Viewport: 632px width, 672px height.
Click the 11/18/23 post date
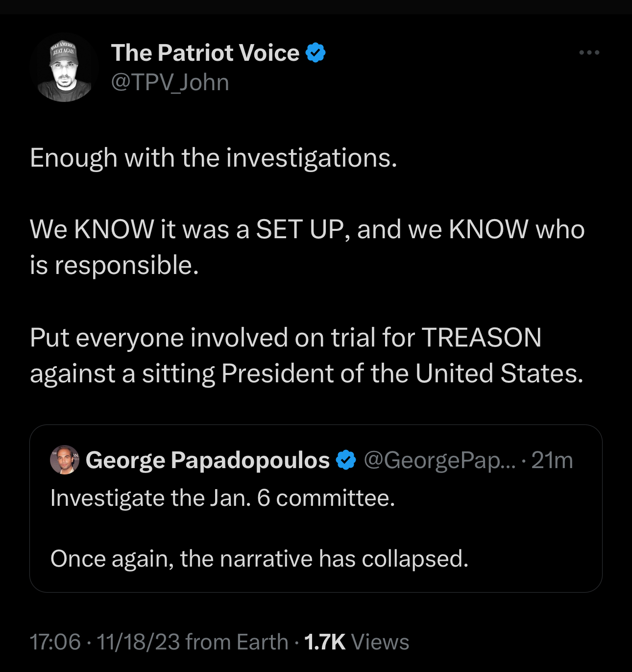coord(138,642)
